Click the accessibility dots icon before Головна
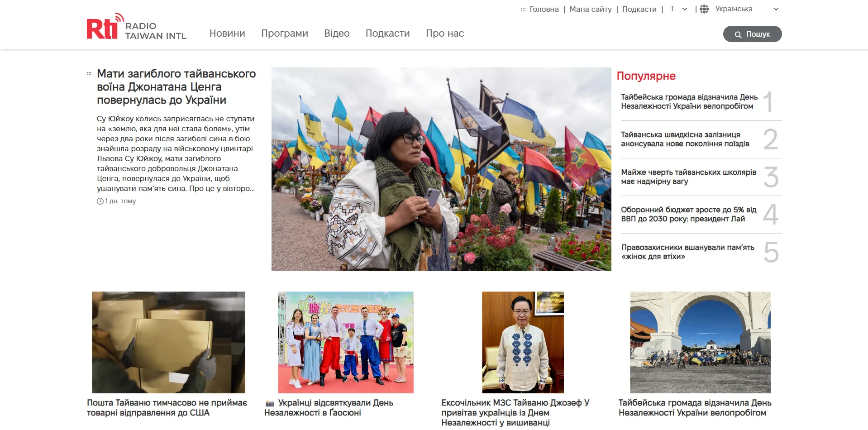 tap(523, 10)
